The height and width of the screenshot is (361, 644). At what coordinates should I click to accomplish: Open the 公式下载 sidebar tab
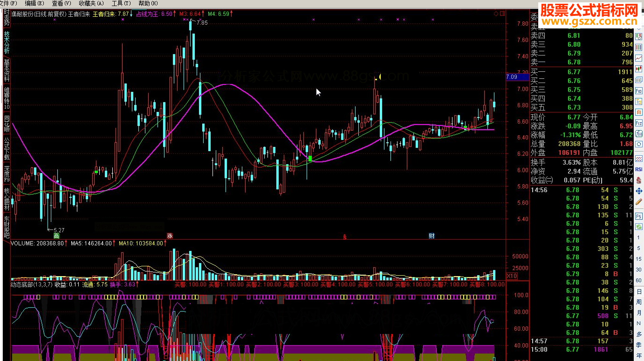(x=7, y=149)
